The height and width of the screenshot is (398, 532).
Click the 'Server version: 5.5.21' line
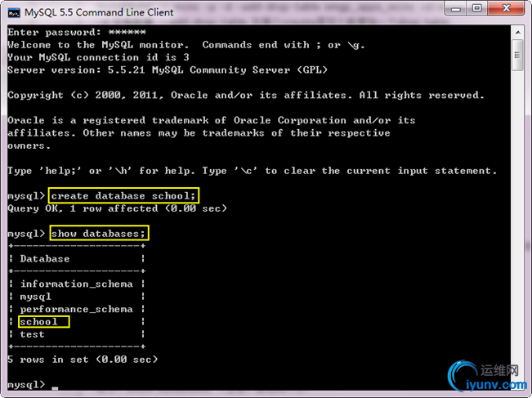[x=168, y=70]
